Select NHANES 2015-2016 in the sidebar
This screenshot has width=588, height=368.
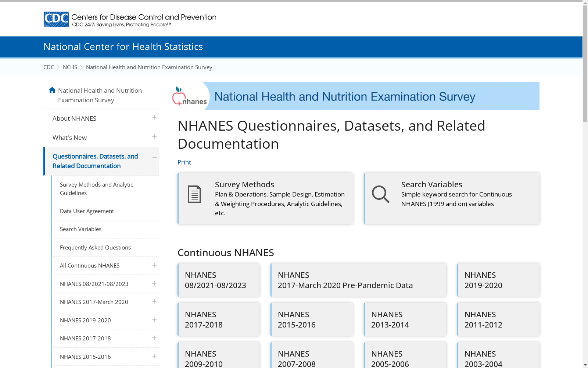point(85,357)
